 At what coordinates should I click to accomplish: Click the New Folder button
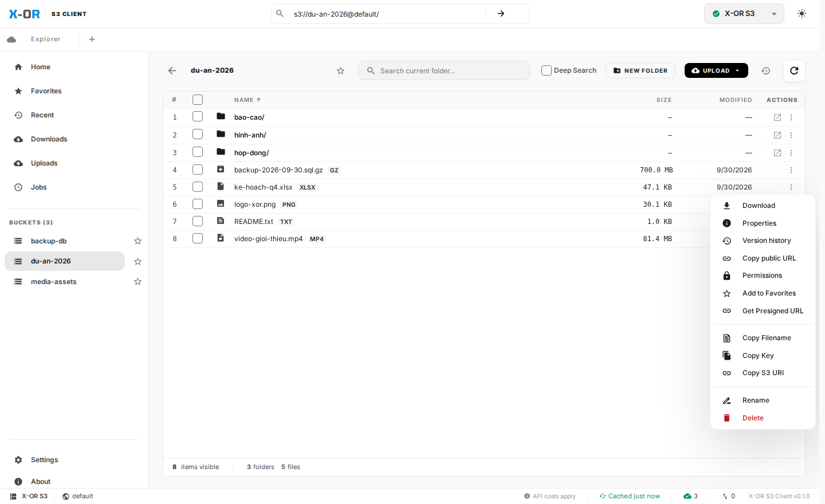coord(641,70)
